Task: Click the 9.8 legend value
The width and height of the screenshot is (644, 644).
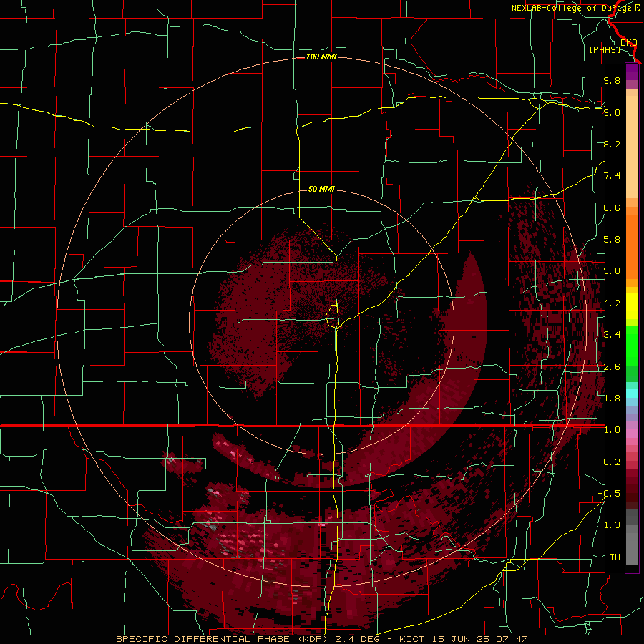Action: tap(612, 80)
